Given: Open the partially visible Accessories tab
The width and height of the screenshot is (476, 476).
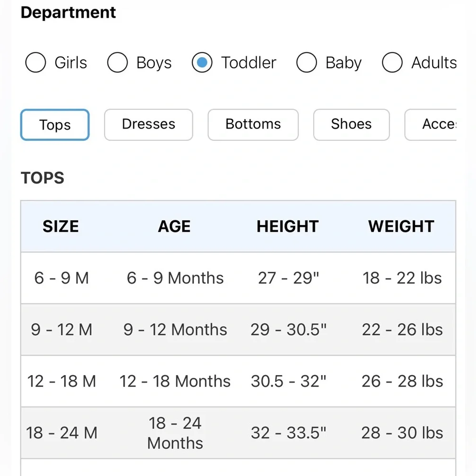Looking at the screenshot, I should tap(431, 125).
